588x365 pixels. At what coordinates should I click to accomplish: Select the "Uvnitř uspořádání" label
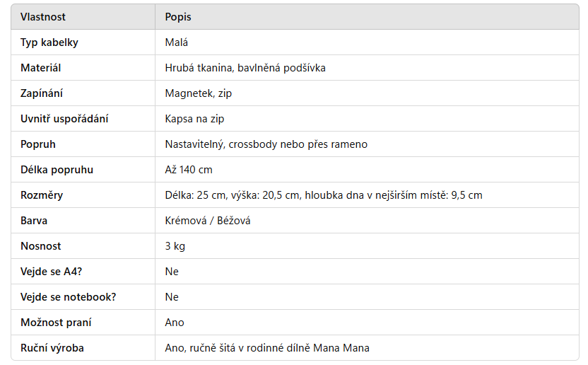(x=64, y=119)
